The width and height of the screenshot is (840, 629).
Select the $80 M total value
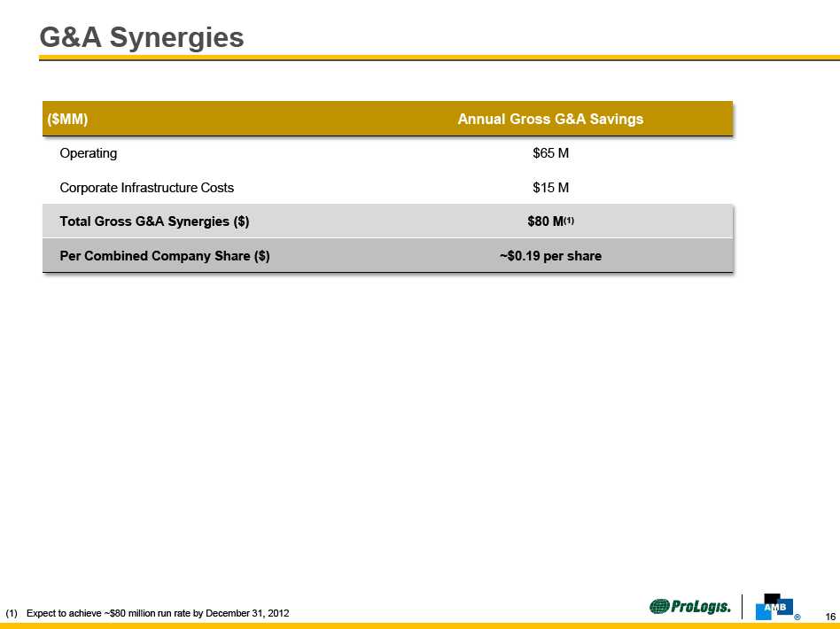pyautogui.click(x=544, y=221)
